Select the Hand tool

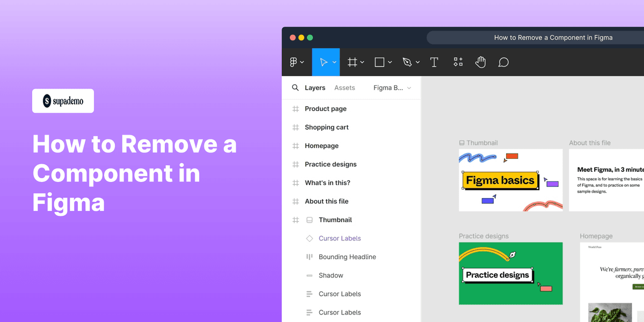pos(480,62)
